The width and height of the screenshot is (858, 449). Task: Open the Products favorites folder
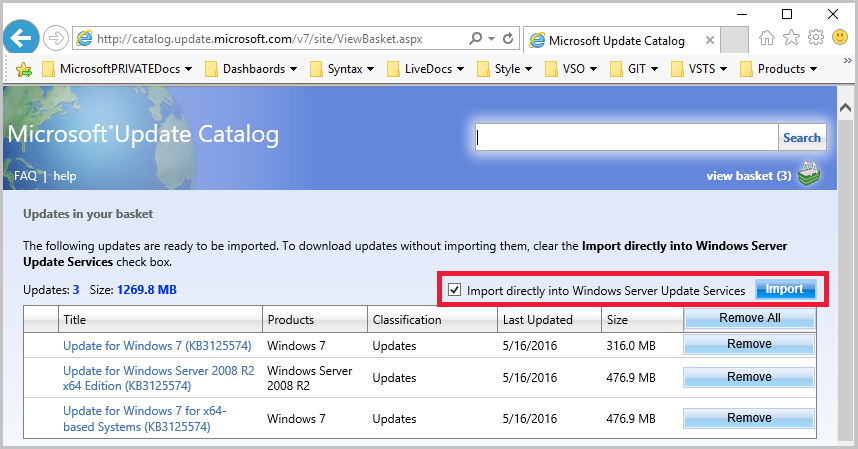coord(779,69)
